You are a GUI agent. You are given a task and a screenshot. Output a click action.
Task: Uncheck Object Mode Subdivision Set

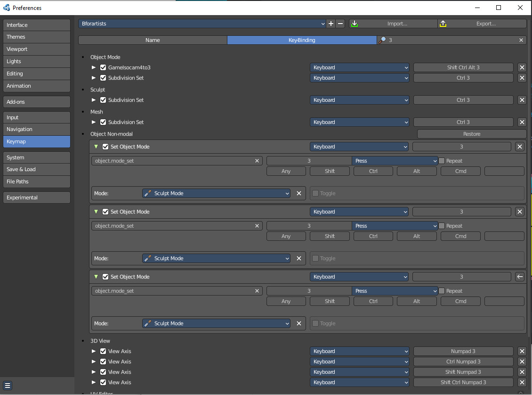103,78
